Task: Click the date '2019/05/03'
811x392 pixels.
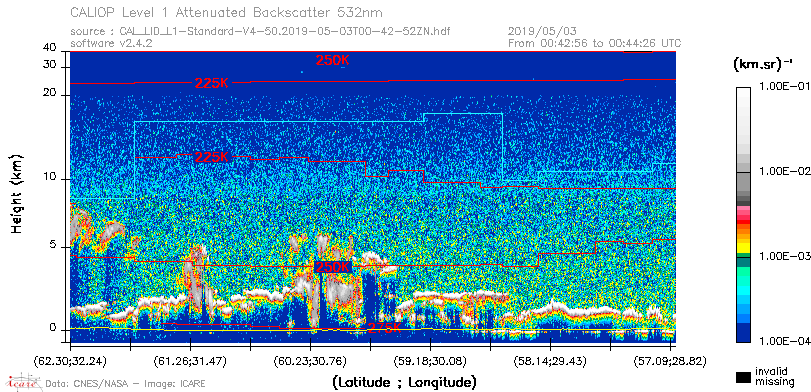Action: pos(543,32)
